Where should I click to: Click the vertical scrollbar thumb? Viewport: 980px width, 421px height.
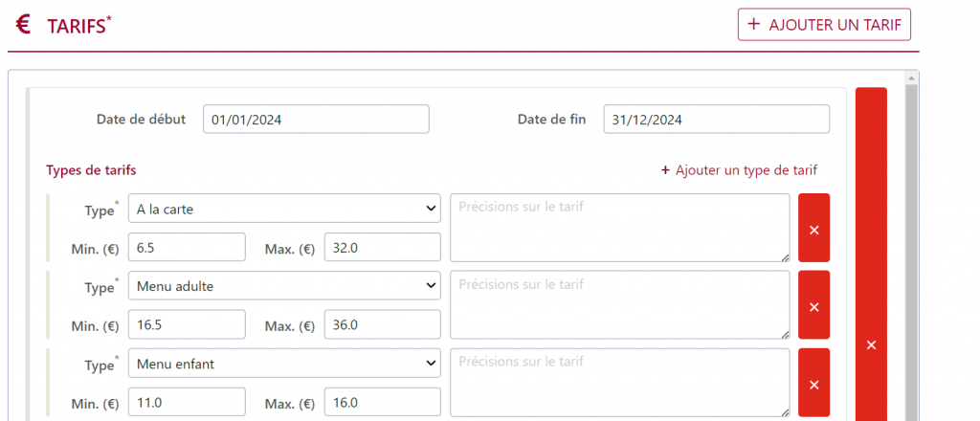911,253
